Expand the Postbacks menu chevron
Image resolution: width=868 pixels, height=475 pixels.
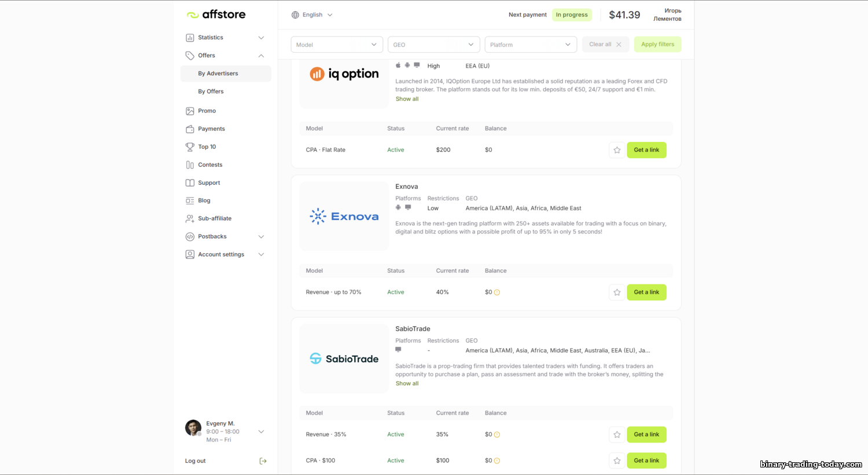point(261,236)
